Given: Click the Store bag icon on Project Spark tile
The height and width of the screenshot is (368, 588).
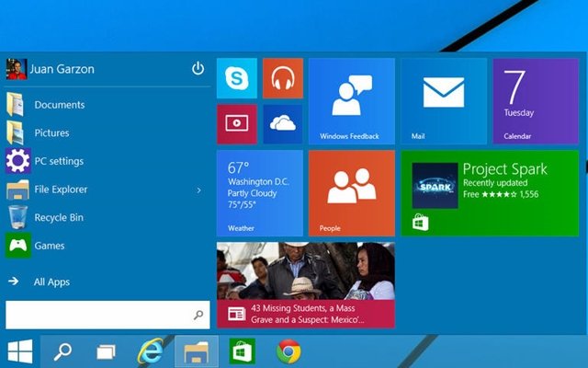Looking at the screenshot, I should pyautogui.click(x=421, y=223).
